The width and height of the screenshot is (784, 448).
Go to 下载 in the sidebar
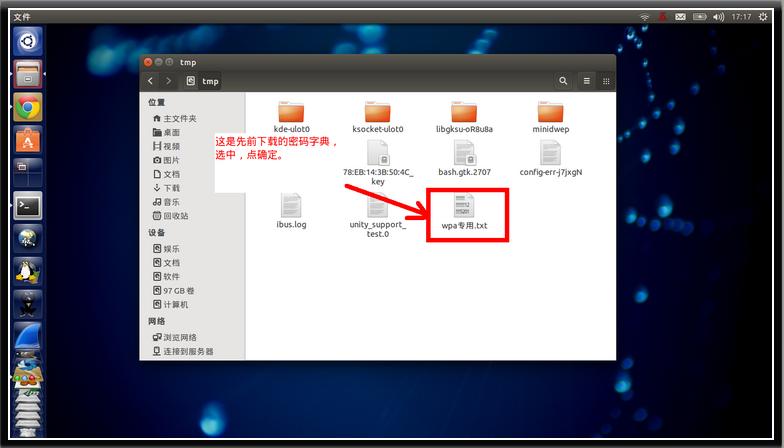click(171, 188)
